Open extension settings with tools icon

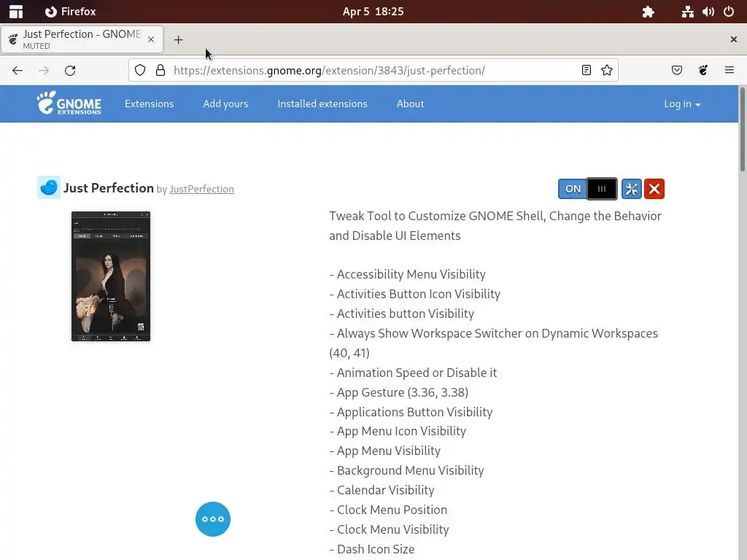[x=632, y=189]
